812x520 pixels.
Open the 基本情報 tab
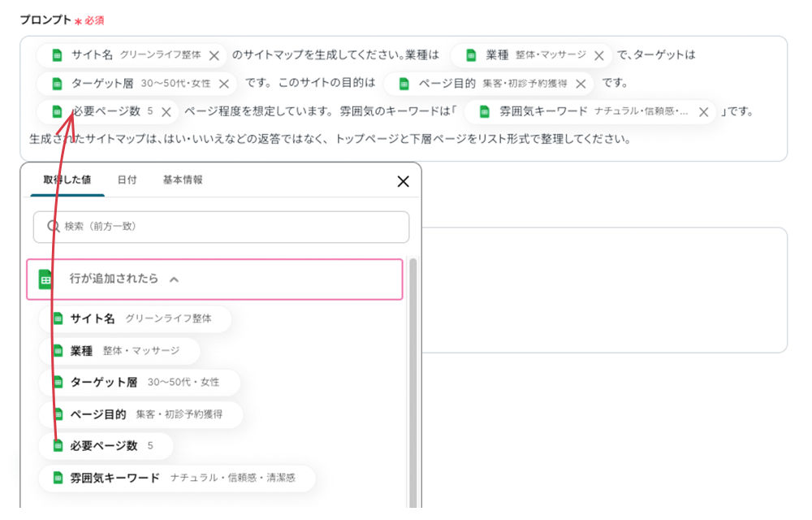click(183, 180)
